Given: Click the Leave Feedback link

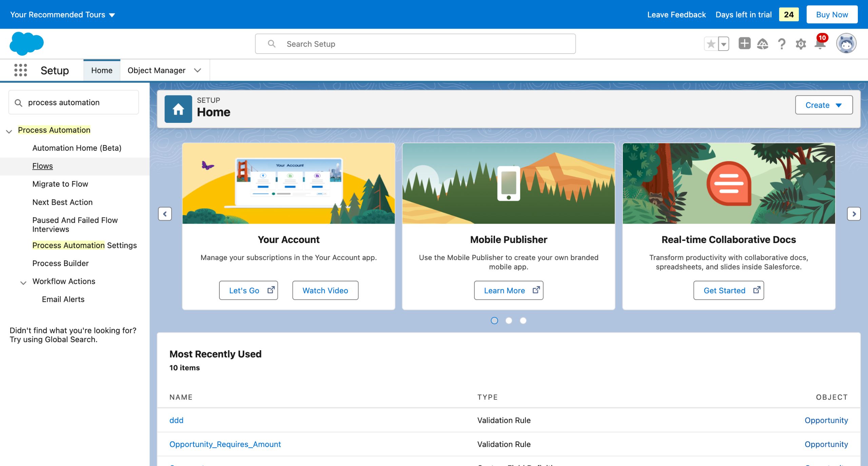Looking at the screenshot, I should pos(676,15).
